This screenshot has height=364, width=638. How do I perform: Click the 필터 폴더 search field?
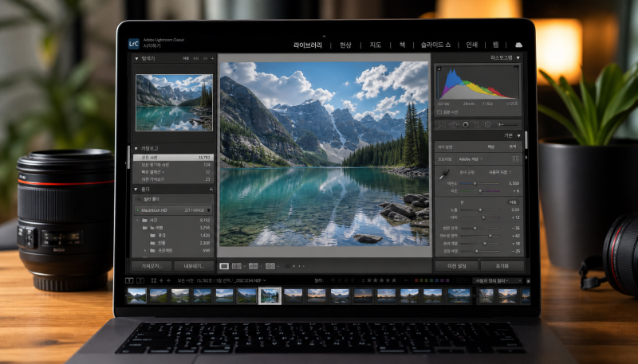pyautogui.click(x=174, y=199)
